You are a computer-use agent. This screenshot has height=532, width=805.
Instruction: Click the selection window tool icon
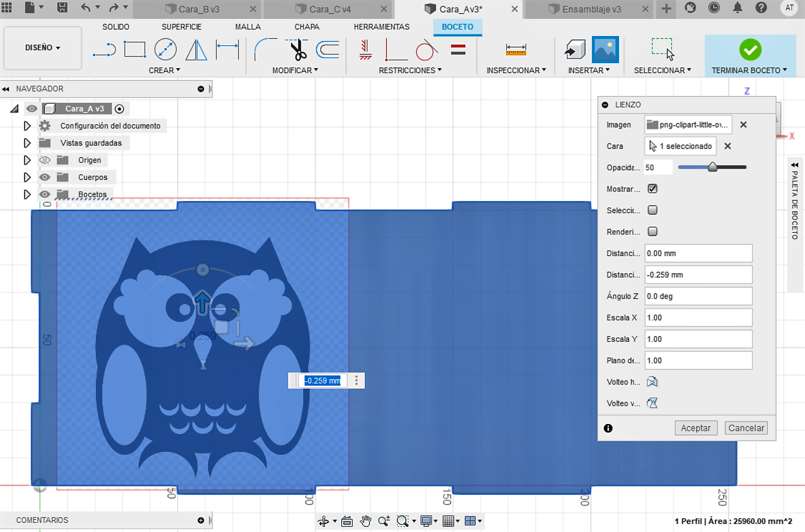tap(663, 49)
